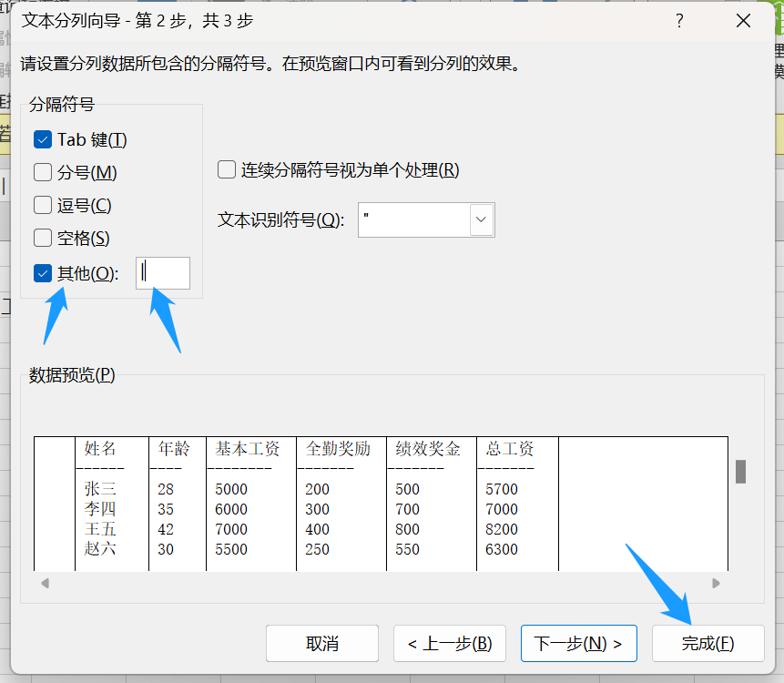
Task: Click the 完成 finish button
Action: point(708,642)
